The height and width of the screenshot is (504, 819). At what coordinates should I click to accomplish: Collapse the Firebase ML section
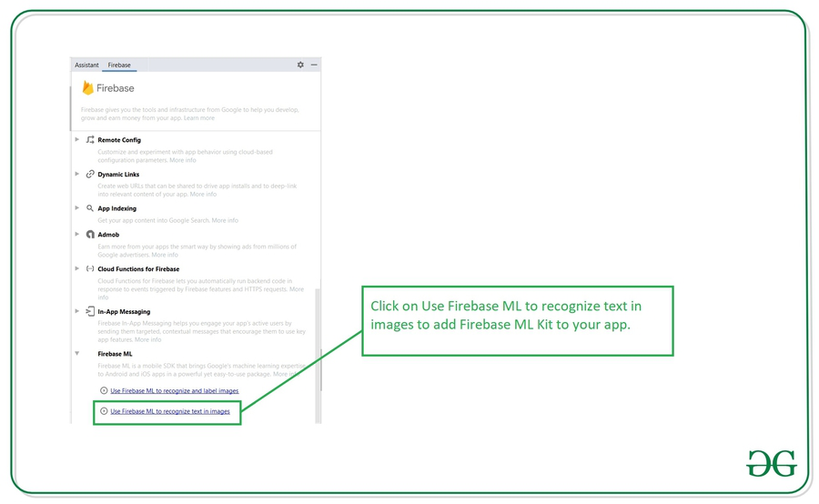(x=76, y=353)
